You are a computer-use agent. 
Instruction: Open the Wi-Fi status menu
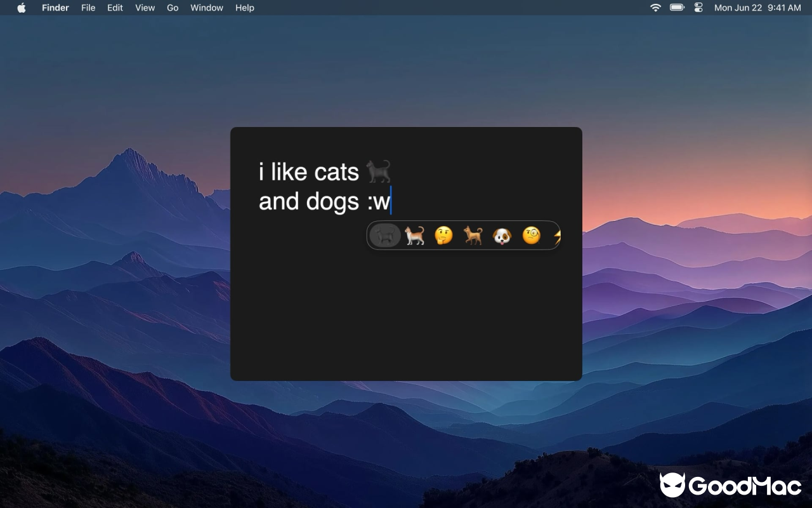[655, 8]
